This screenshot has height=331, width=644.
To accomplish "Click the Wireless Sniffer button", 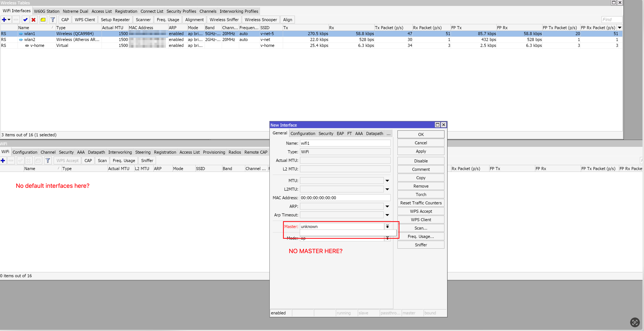I will [x=224, y=20].
